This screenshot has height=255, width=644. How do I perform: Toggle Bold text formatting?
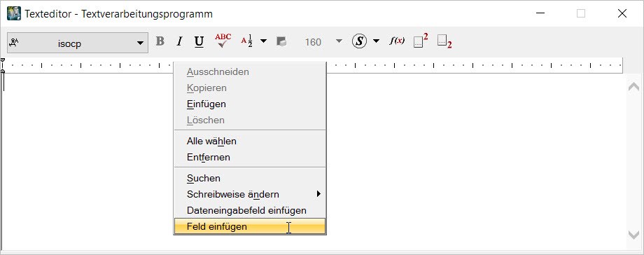click(160, 41)
